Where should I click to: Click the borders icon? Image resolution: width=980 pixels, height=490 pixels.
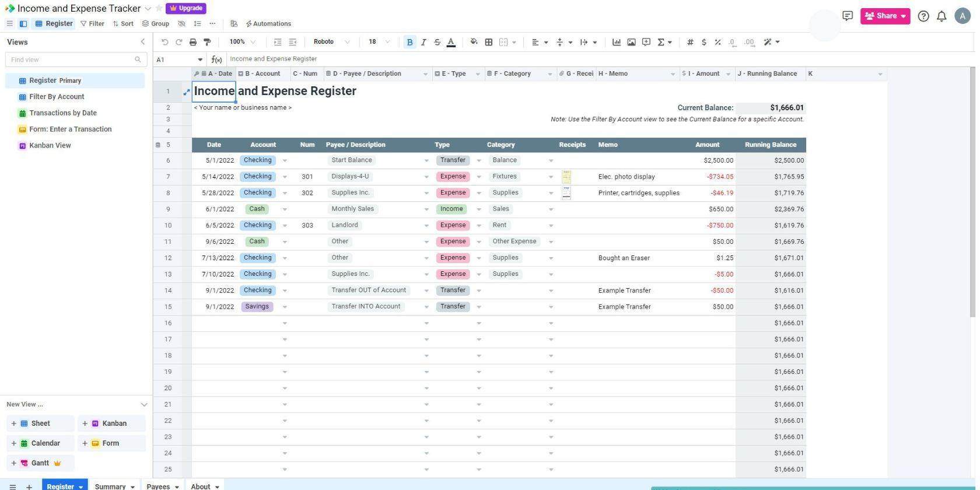[489, 42]
